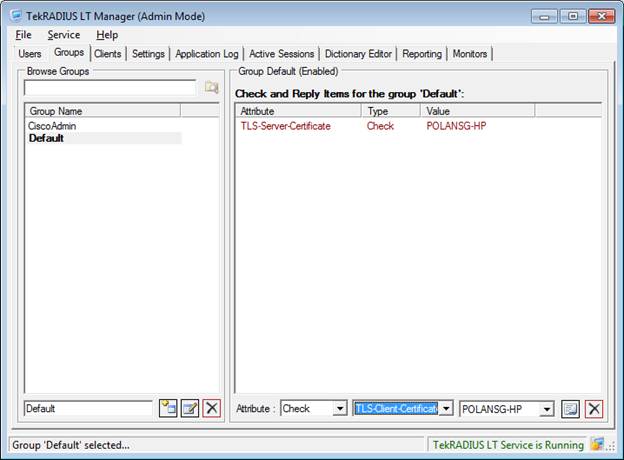This screenshot has width=624, height=460.
Task: Maximize the TekRADIUS LT Manager window
Action: [573, 16]
